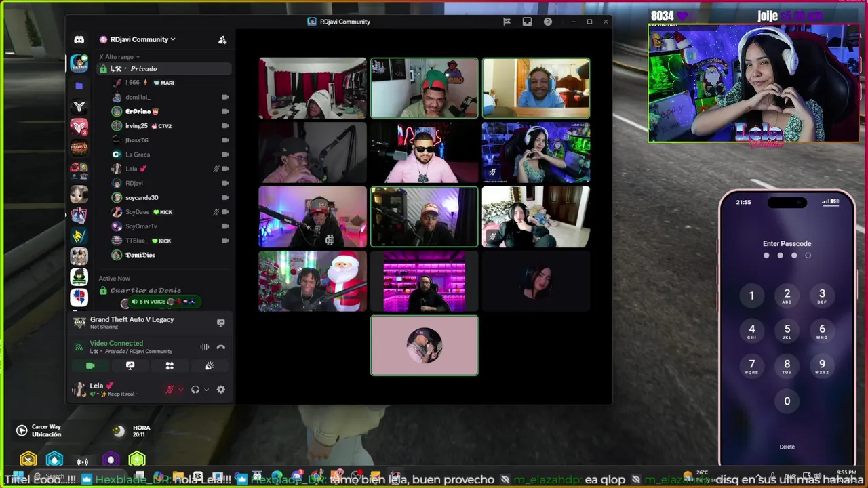Tap digit 0 on phone keypad
This screenshot has height=488, width=868.
pos(787,401)
